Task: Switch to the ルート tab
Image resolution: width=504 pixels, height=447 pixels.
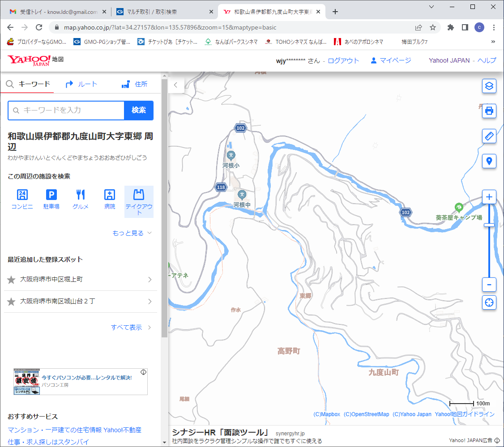Action: click(81, 84)
